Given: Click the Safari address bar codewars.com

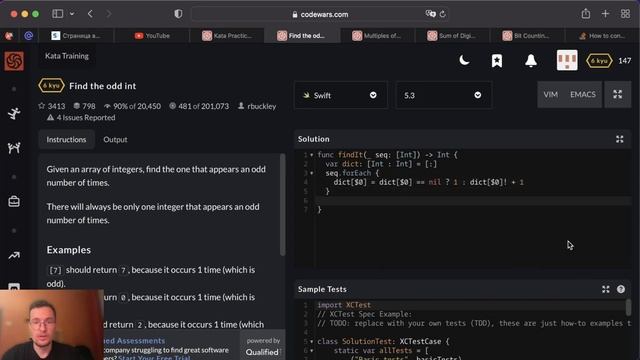Looking at the screenshot, I should 320,14.
